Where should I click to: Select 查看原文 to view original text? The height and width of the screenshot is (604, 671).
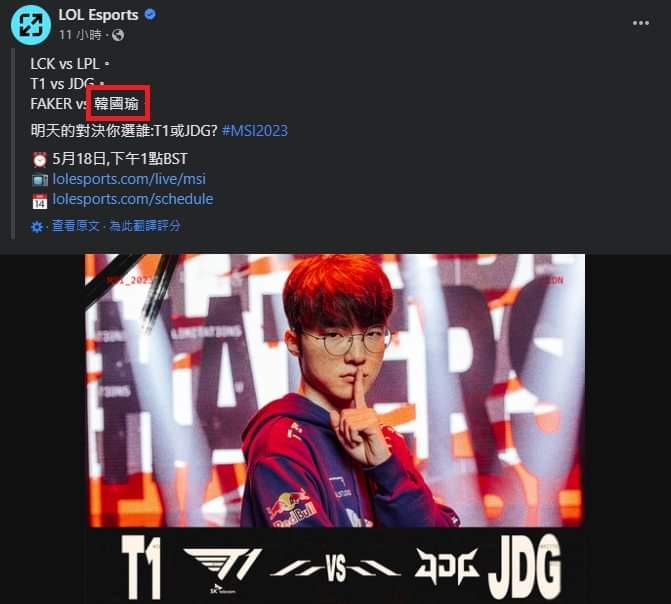click(x=76, y=226)
